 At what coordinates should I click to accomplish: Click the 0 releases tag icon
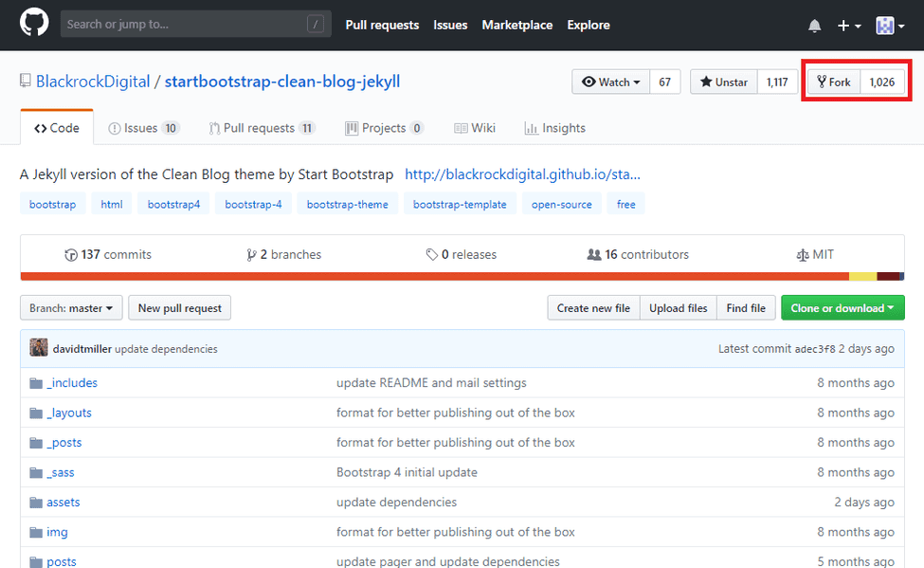pyautogui.click(x=431, y=255)
